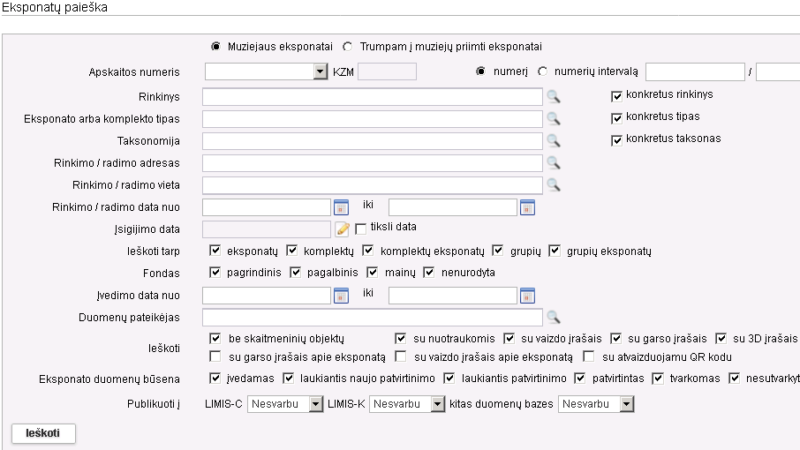Open LIMIS-K Nesvarbu dropdown
This screenshot has height=450, width=800.
(407, 404)
